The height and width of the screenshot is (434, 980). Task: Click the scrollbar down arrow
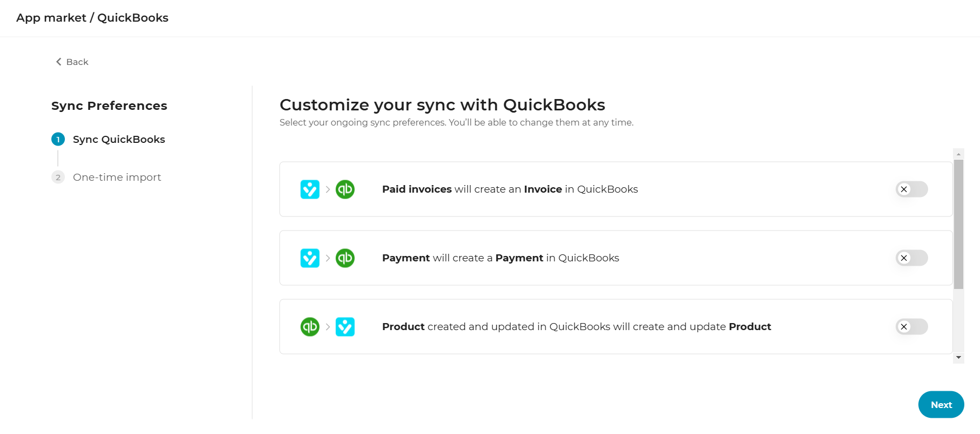click(958, 358)
